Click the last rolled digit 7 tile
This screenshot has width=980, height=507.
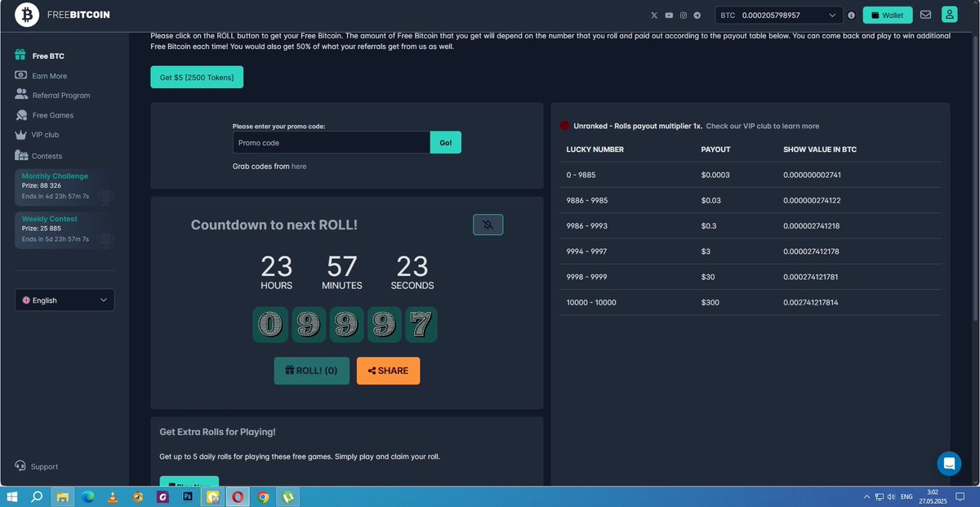coord(421,325)
